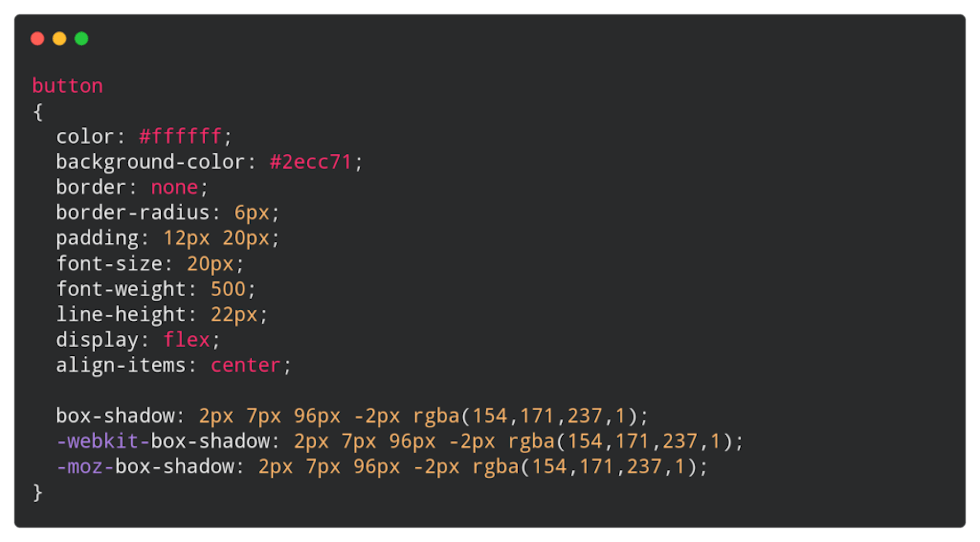Click the closing curly brace

pos(38,493)
